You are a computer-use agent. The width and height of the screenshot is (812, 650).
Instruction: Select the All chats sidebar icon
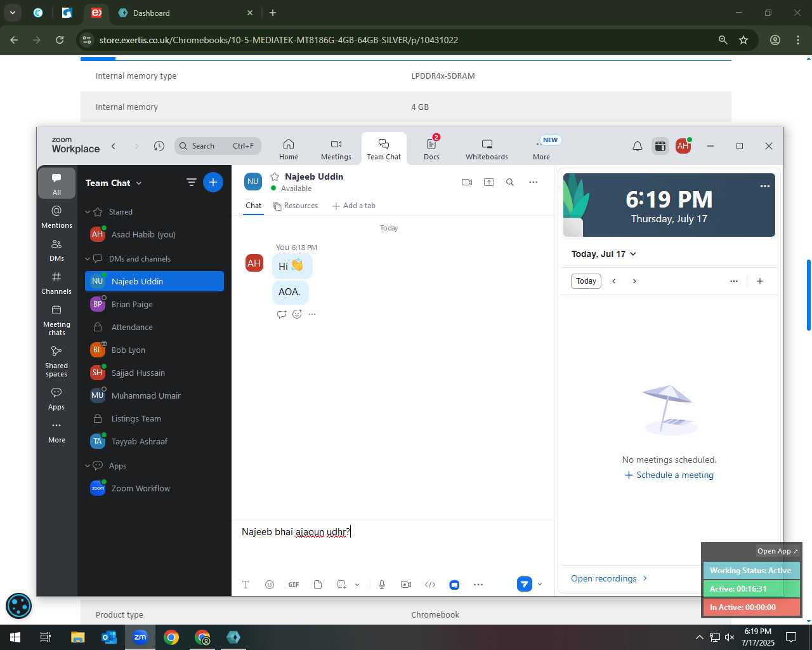tap(56, 183)
